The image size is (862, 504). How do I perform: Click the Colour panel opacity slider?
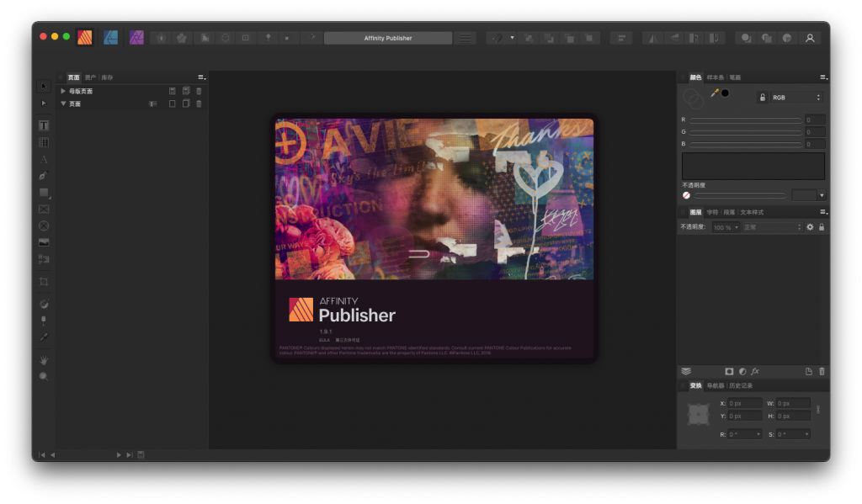[x=740, y=195]
